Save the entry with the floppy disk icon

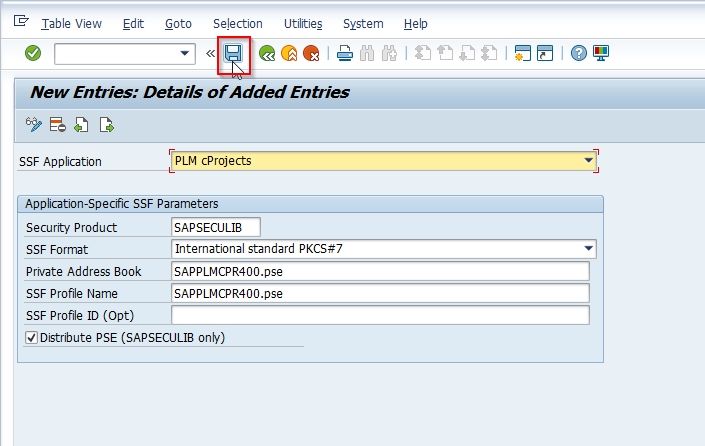[233, 54]
